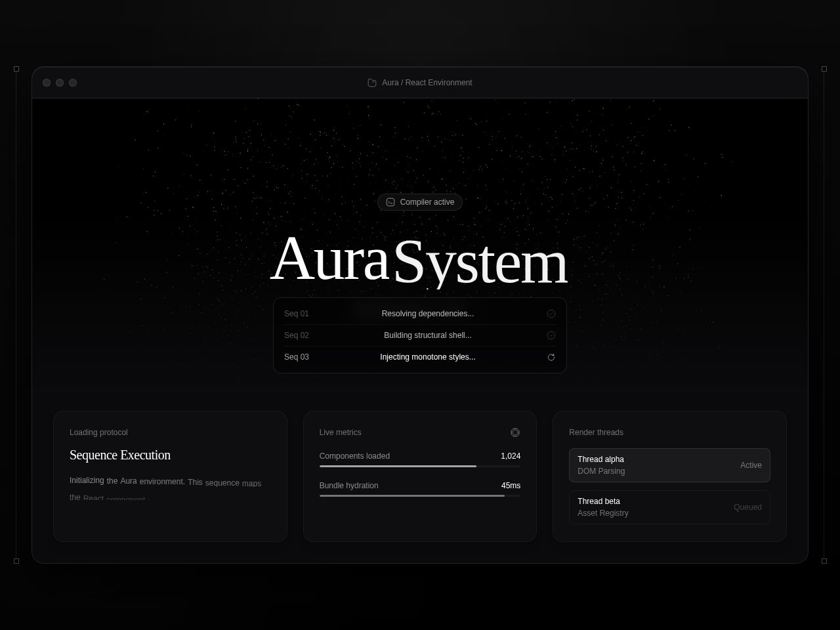This screenshot has width=840, height=630.
Task: Click the CPU icon in Live metrics card
Action: click(515, 432)
